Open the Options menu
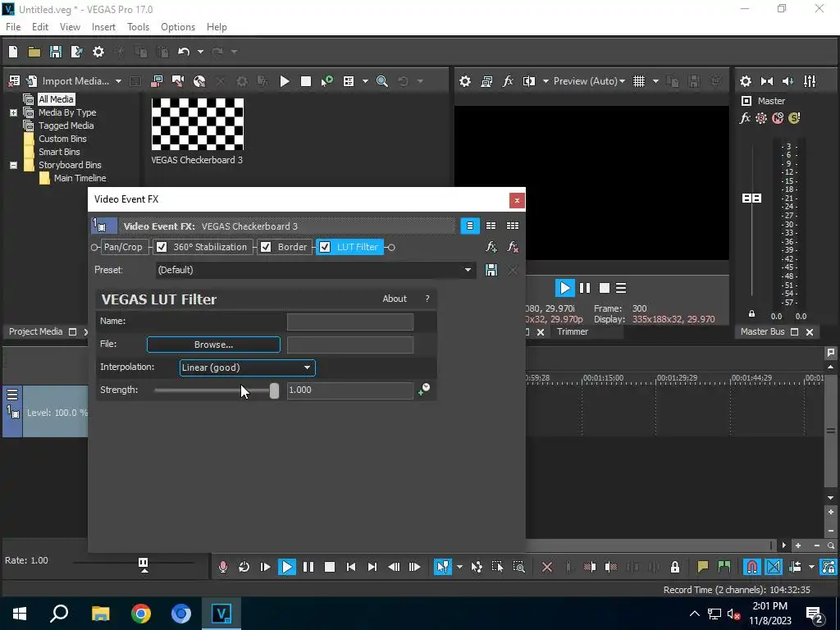 (x=178, y=27)
